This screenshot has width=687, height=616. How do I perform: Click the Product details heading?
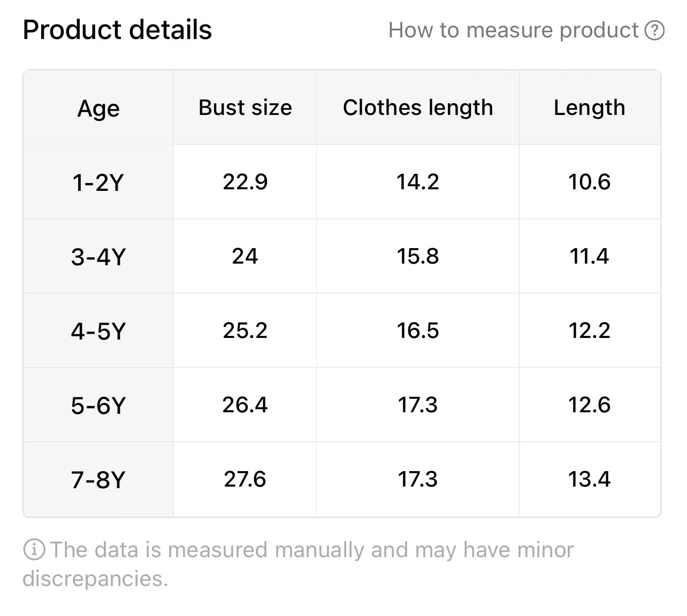pyautogui.click(x=117, y=30)
